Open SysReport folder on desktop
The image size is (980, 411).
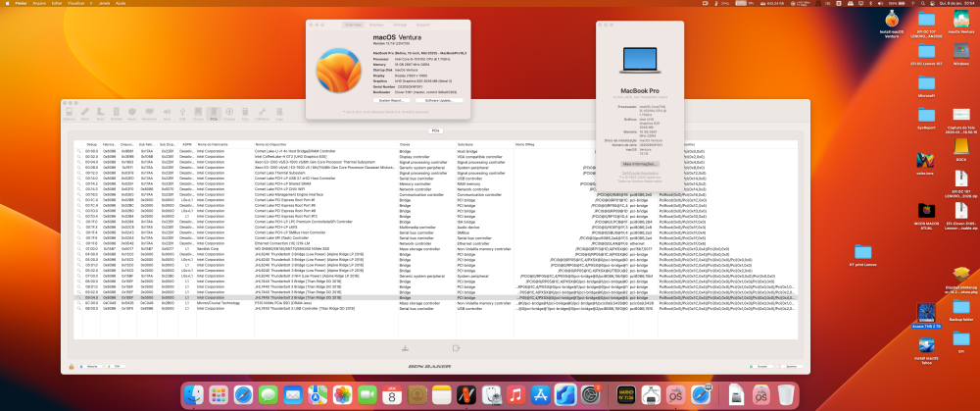(x=926, y=117)
